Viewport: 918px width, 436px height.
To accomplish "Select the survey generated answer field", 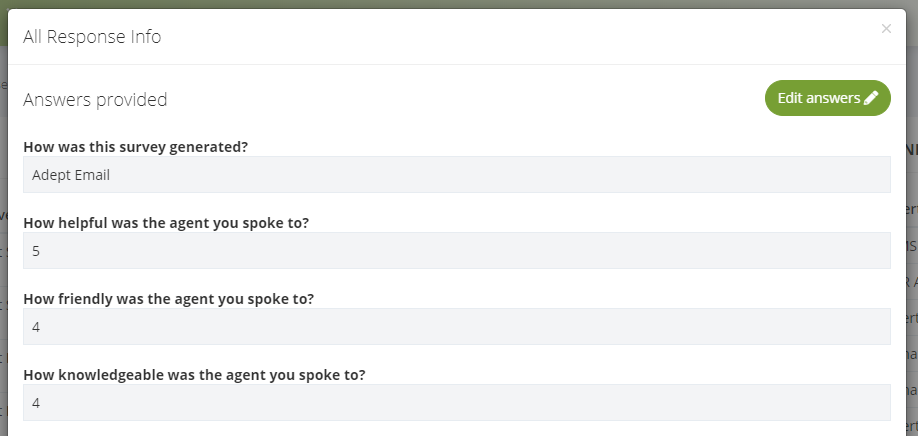I will pyautogui.click(x=457, y=174).
